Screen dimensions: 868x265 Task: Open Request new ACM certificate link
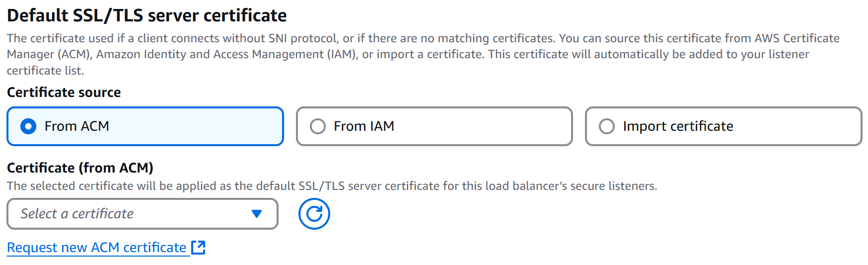tap(96, 248)
